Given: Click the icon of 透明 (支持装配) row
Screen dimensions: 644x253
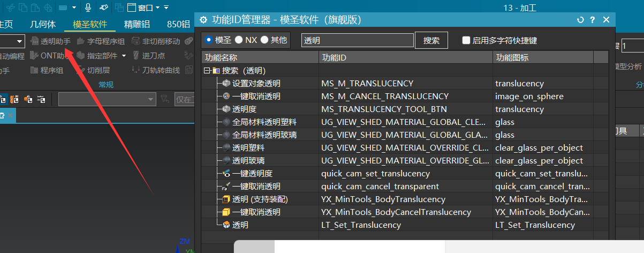Looking at the screenshot, I should point(226,199).
